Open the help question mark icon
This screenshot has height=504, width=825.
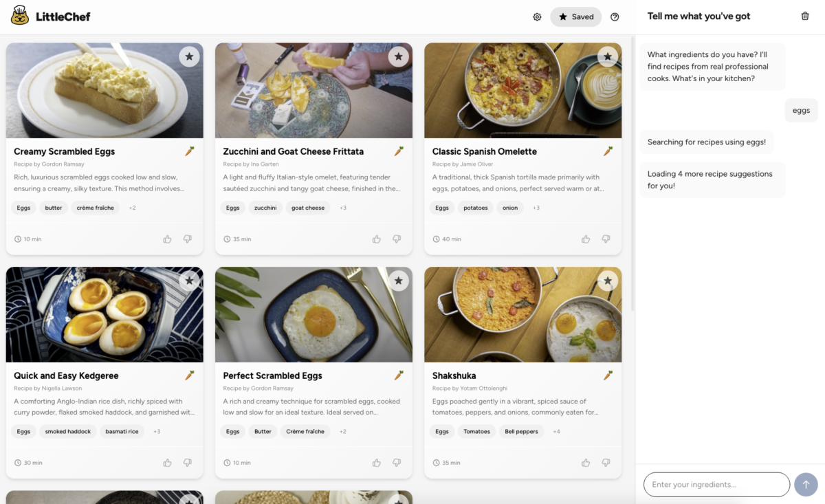[x=615, y=17]
